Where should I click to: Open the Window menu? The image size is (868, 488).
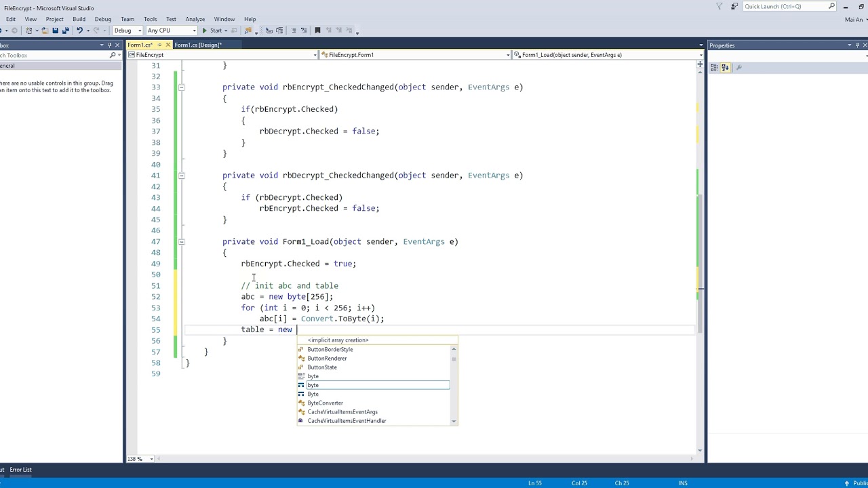pos(224,19)
